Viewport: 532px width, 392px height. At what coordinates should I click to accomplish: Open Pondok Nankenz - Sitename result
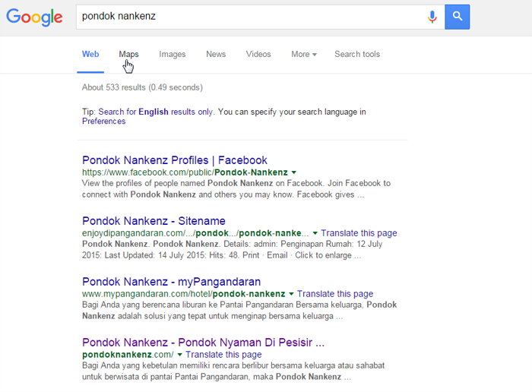154,221
